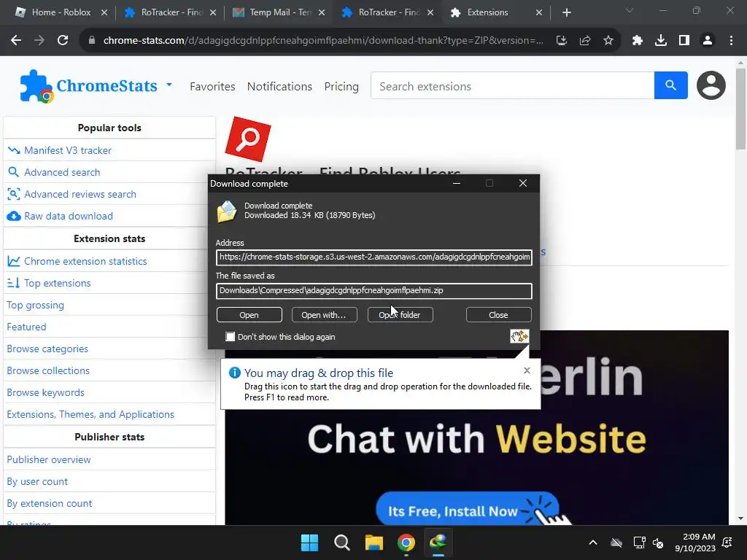The height and width of the screenshot is (560, 747).
Task: Click the RoTracker red extension icon
Action: click(x=248, y=139)
